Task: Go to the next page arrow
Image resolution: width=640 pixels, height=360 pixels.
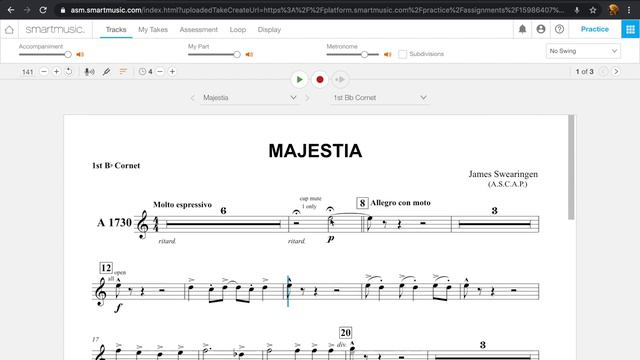Action: (616, 71)
